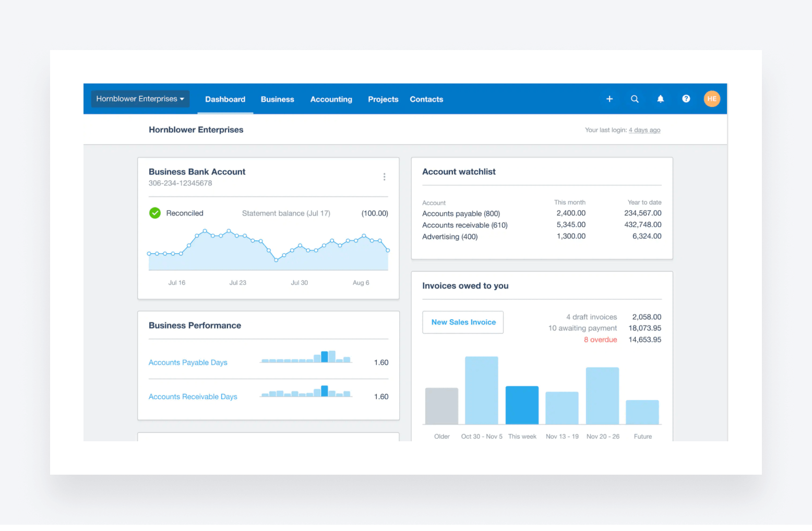Viewport: 812px width, 531px height.
Task: Open the '8 overdue' invoices link
Action: pos(600,340)
